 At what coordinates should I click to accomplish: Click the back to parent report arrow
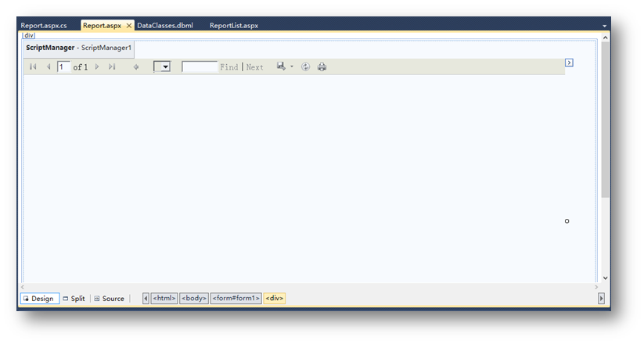click(136, 67)
